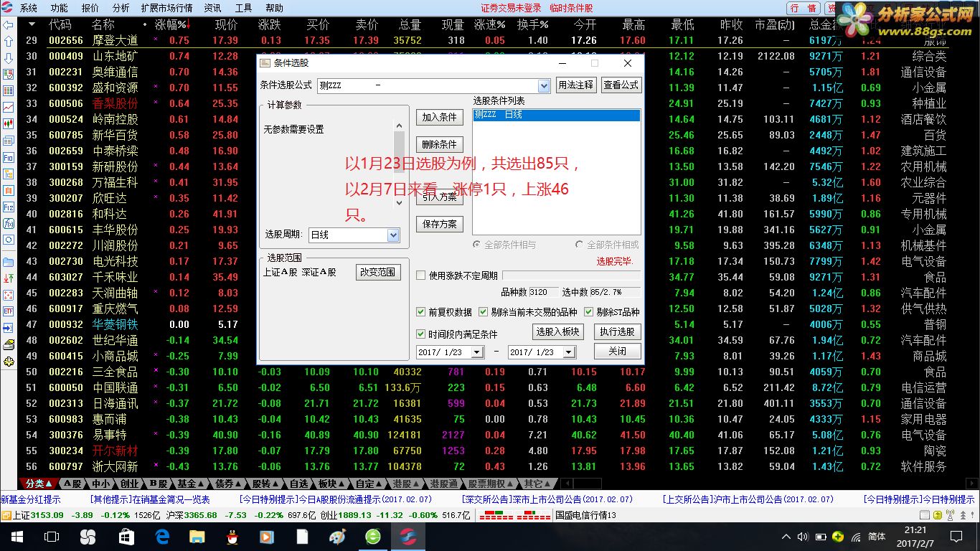The height and width of the screenshot is (551, 980).
Task: Click the 改变范围 button
Action: pyautogui.click(x=377, y=272)
